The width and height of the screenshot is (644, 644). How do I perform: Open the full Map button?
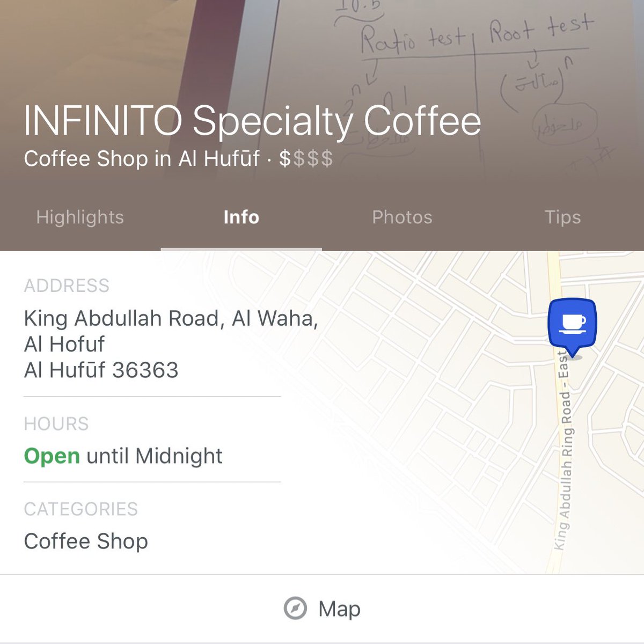(322, 609)
